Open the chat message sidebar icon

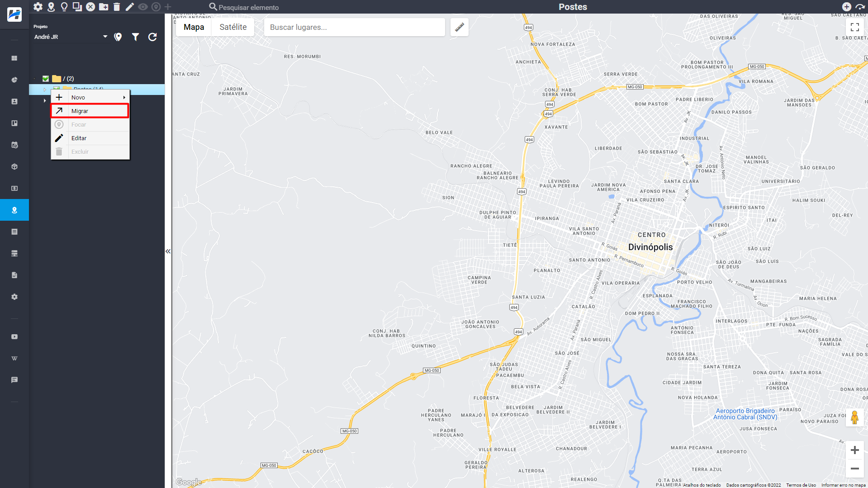14,380
